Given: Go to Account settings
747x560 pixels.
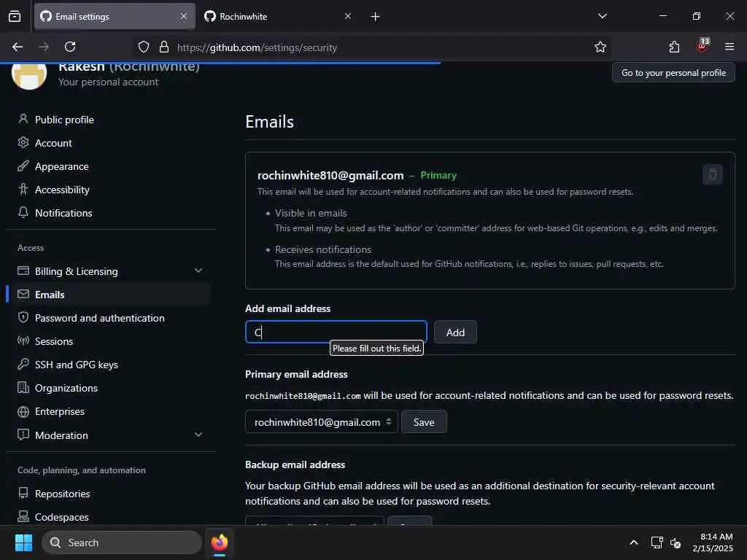Looking at the screenshot, I should (x=53, y=143).
